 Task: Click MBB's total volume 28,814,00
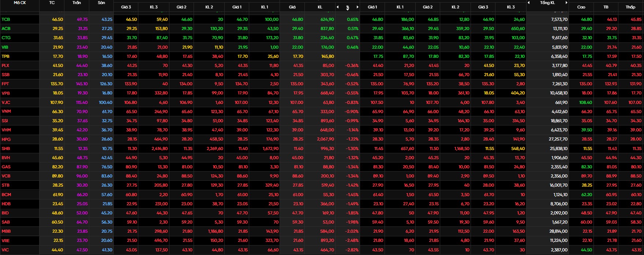558,232
